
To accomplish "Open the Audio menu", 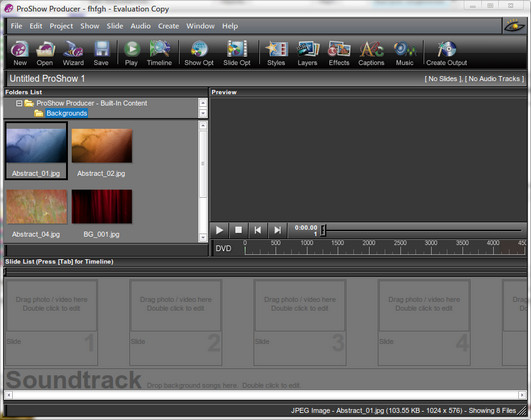I will click(141, 26).
